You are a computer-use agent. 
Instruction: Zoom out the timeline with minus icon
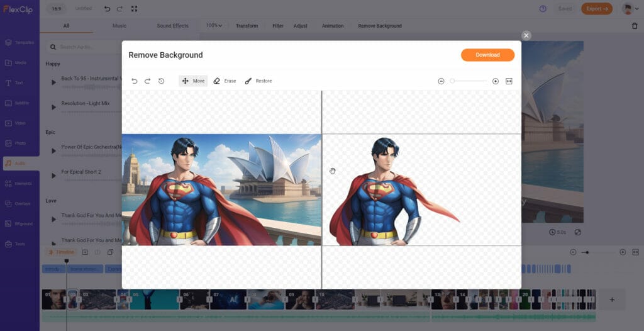pos(574,252)
